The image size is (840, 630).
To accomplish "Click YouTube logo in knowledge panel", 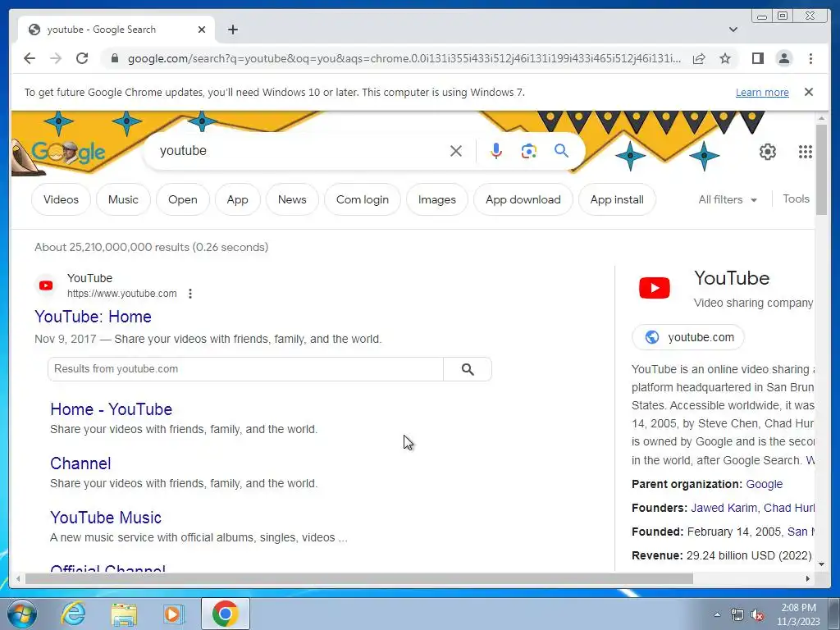I will tap(654, 288).
